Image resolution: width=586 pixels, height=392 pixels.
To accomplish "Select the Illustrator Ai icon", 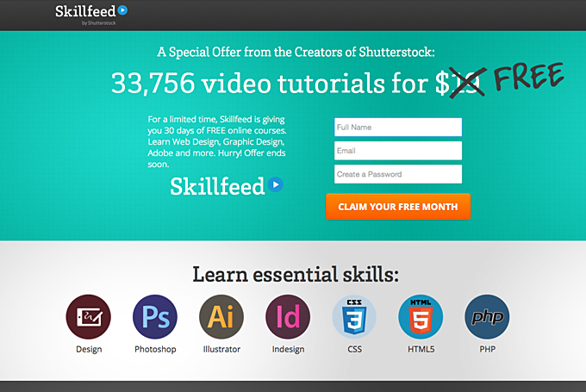I will point(221,317).
